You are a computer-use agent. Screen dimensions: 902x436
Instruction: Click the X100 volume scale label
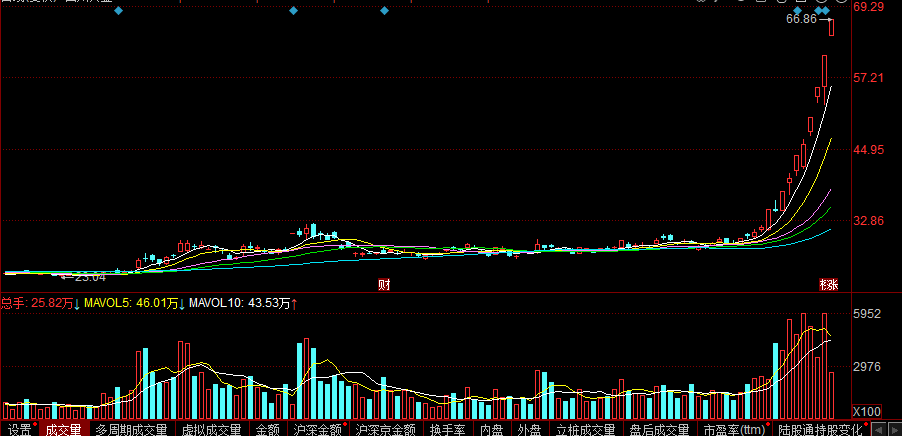tap(867, 412)
